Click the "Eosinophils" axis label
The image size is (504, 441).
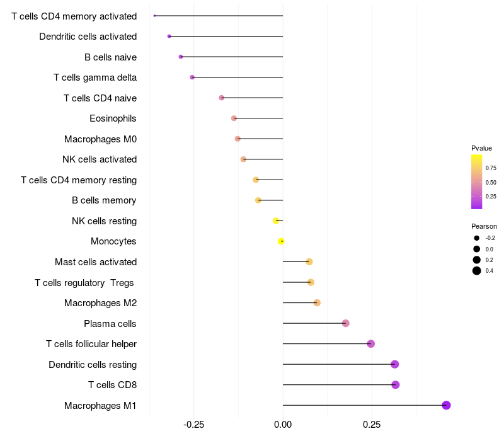click(113, 118)
